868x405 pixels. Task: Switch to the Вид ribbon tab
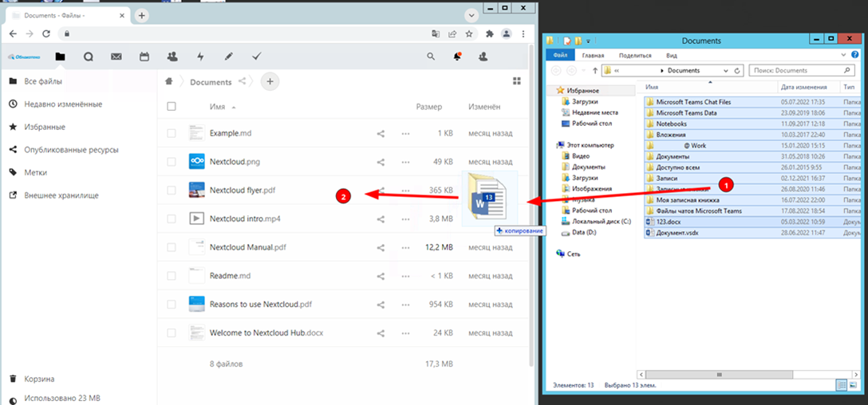[x=672, y=56]
